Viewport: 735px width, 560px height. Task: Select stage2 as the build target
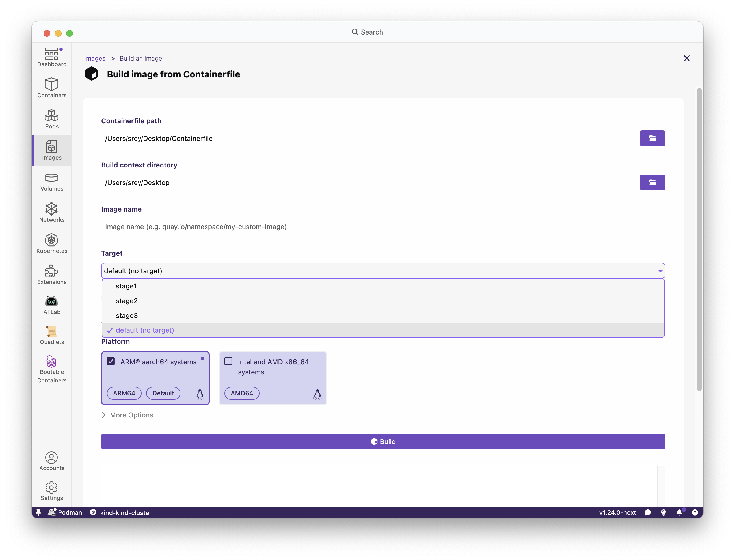(127, 301)
